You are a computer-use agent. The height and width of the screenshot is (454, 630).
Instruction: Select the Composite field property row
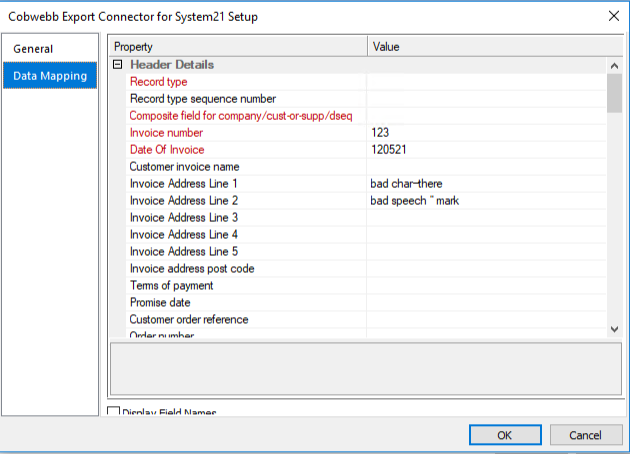[x=240, y=116]
